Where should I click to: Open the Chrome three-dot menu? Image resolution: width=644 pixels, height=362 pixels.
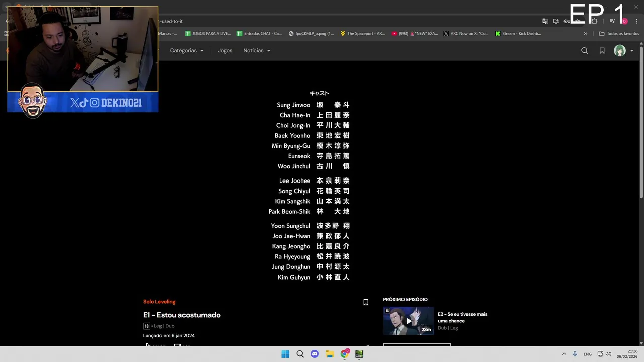click(x=636, y=21)
